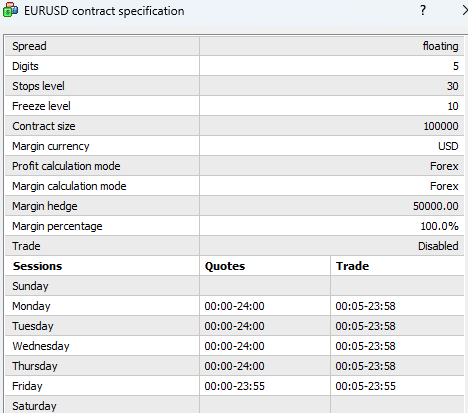Click the Quotes column header
The height and width of the screenshot is (413, 468).
tap(225, 266)
